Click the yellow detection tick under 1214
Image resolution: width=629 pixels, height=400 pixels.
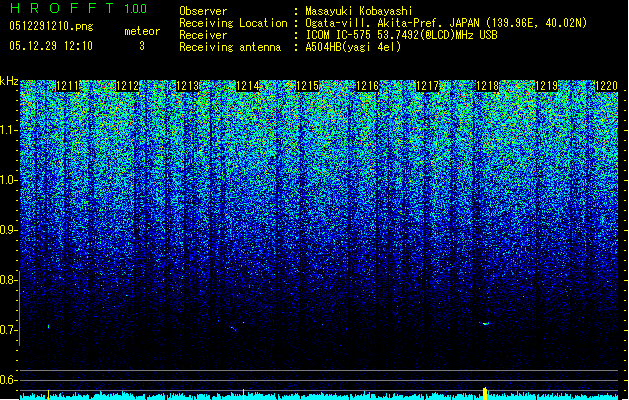(243, 394)
